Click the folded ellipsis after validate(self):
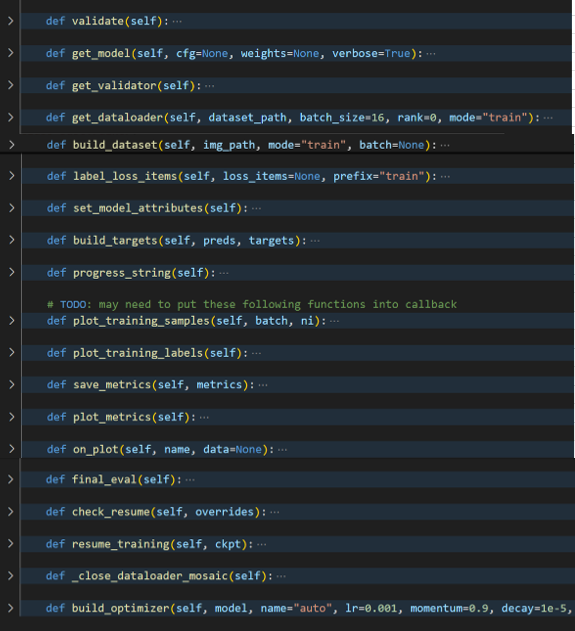Image resolution: width=575 pixels, height=631 pixels. click(177, 21)
